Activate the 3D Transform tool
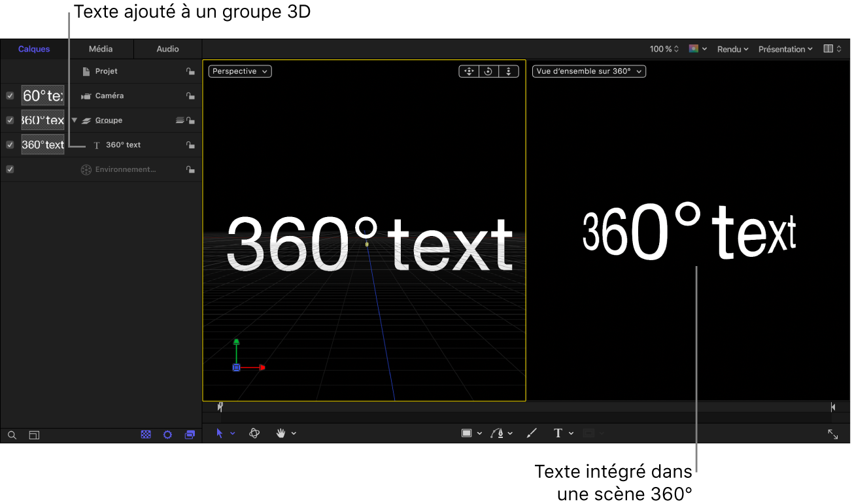 point(254,433)
